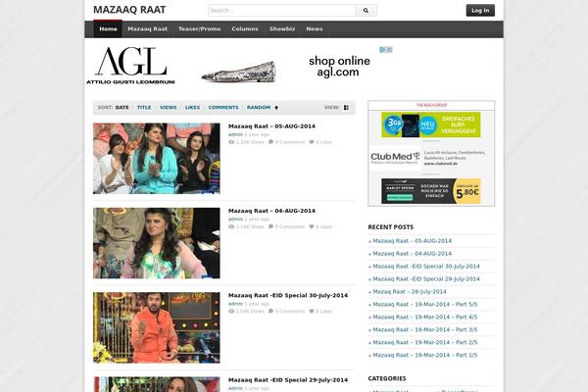Click admin author under EID 30-July post
588x392 pixels.
click(235, 304)
